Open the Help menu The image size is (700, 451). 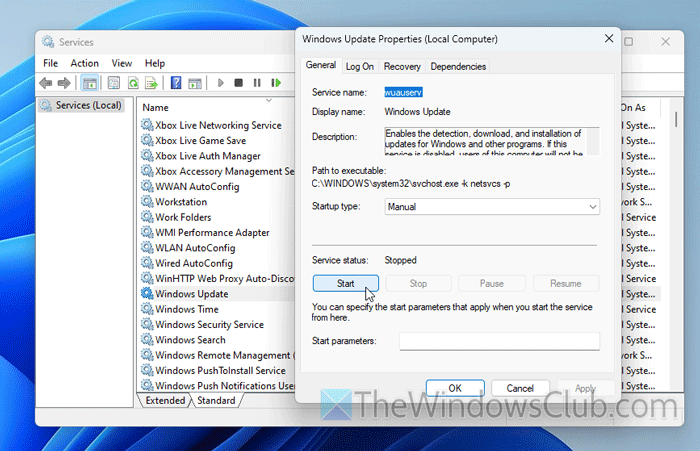[x=155, y=63]
